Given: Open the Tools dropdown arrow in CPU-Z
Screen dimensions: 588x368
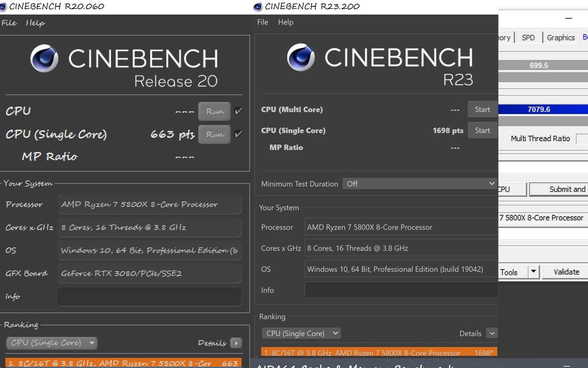Looking at the screenshot, I should [x=533, y=272].
